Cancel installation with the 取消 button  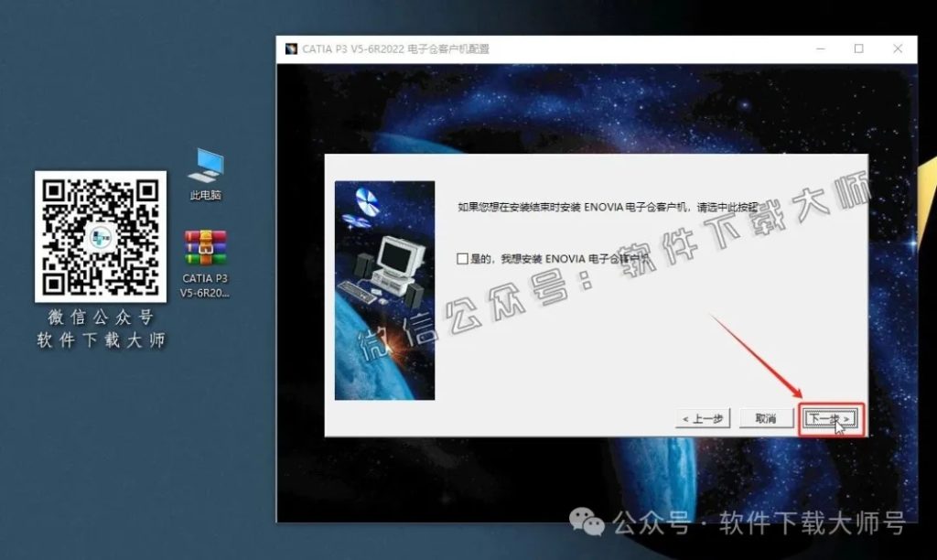(x=766, y=418)
